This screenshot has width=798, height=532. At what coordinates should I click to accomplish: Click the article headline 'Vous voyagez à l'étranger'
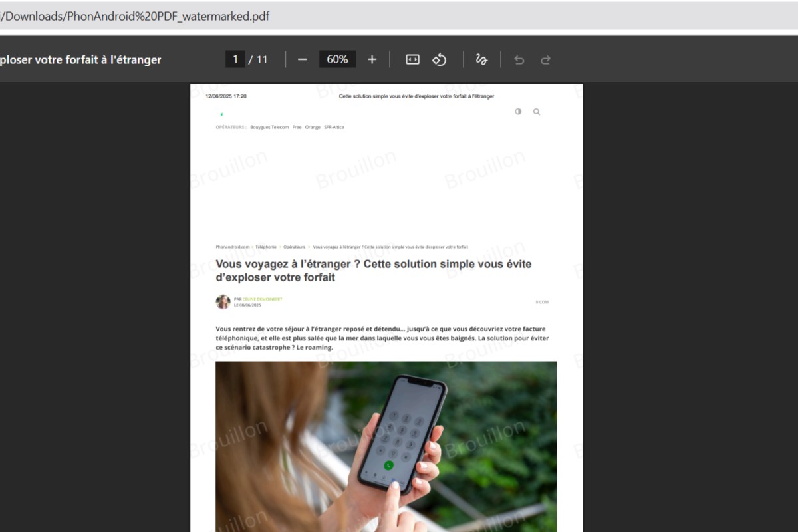tap(374, 271)
